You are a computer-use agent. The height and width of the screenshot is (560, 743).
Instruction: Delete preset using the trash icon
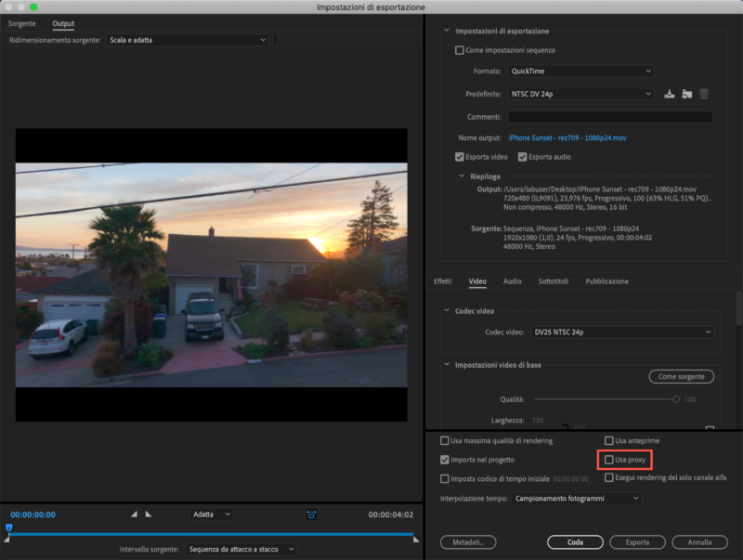point(704,93)
